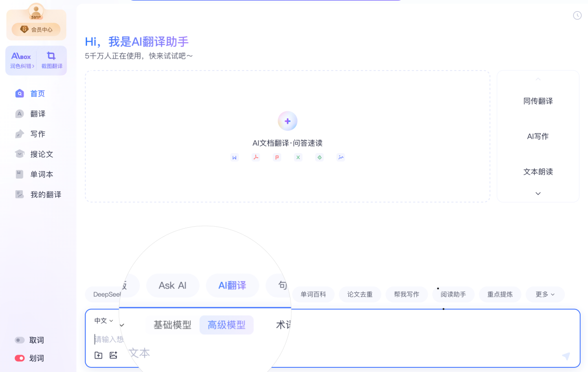Viewport: 588px width, 372px height.
Task: Click the 截图翻译 screenshot translate icon
Action: (51, 60)
